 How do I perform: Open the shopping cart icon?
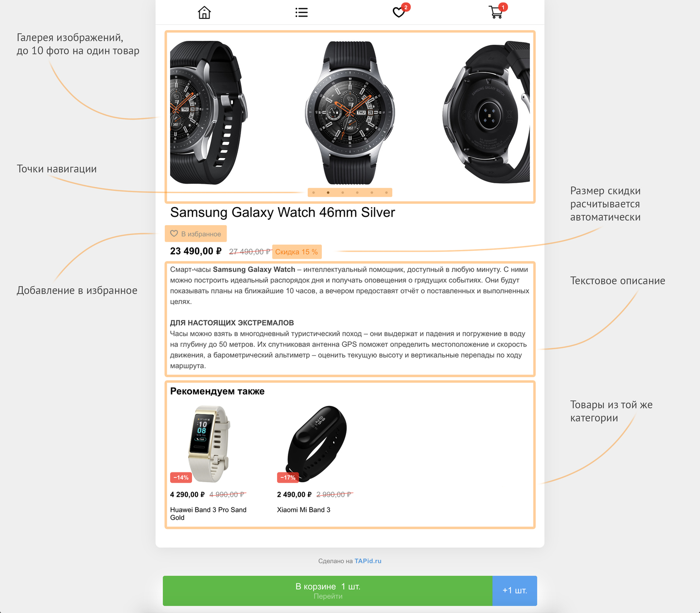(x=497, y=11)
